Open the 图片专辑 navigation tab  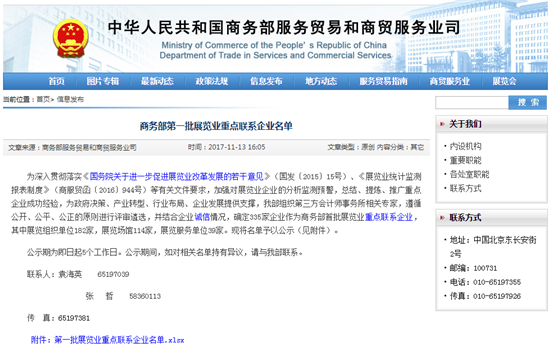coord(103,81)
